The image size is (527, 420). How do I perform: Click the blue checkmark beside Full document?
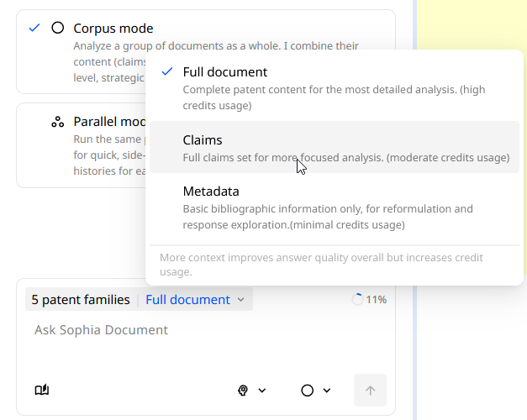tap(167, 71)
